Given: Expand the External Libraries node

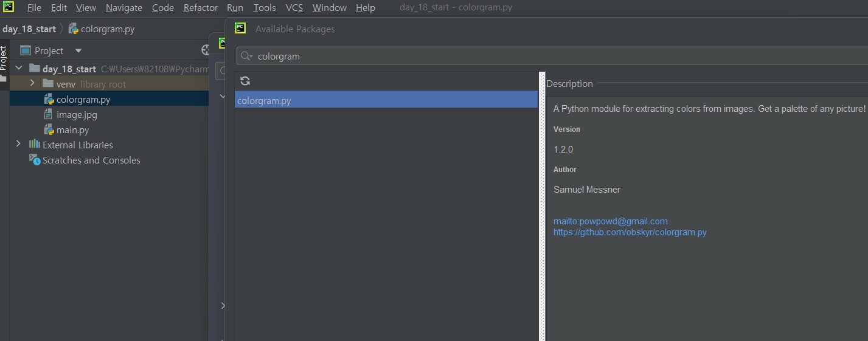Looking at the screenshot, I should pos(18,145).
